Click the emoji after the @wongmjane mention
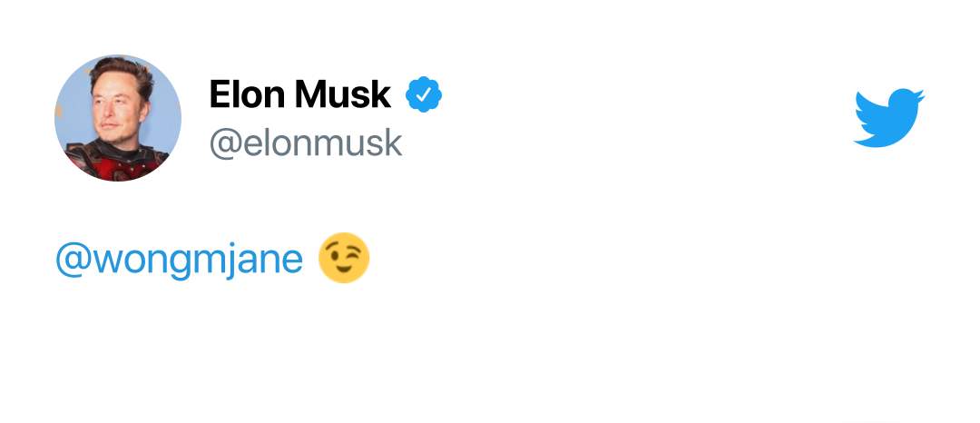The width and height of the screenshot is (980, 423). pos(344,259)
